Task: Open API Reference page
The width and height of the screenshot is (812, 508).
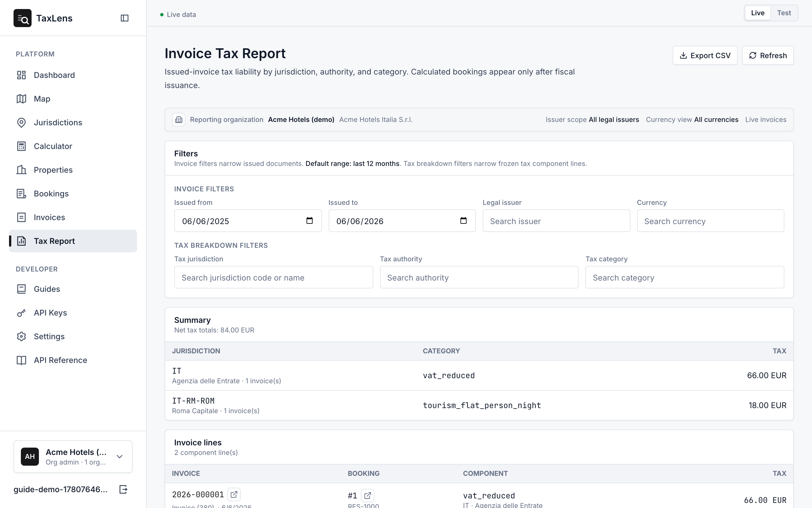Action: click(x=73, y=360)
